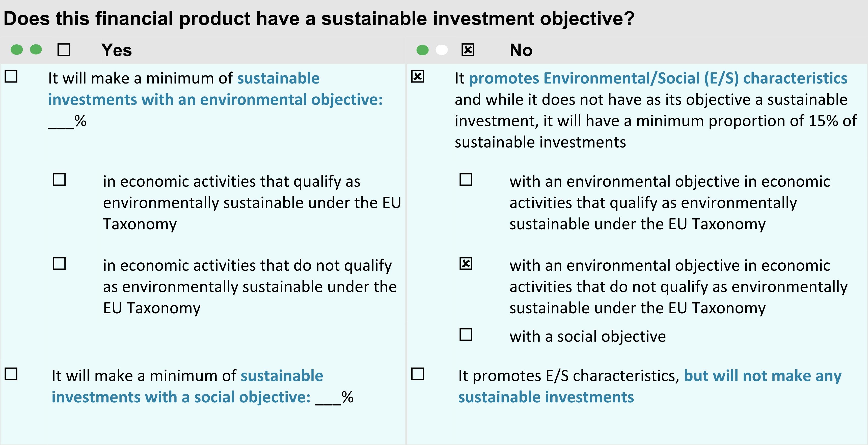Check sustainable investments with social objective box
This screenshot has width=868, height=445.
tap(11, 374)
